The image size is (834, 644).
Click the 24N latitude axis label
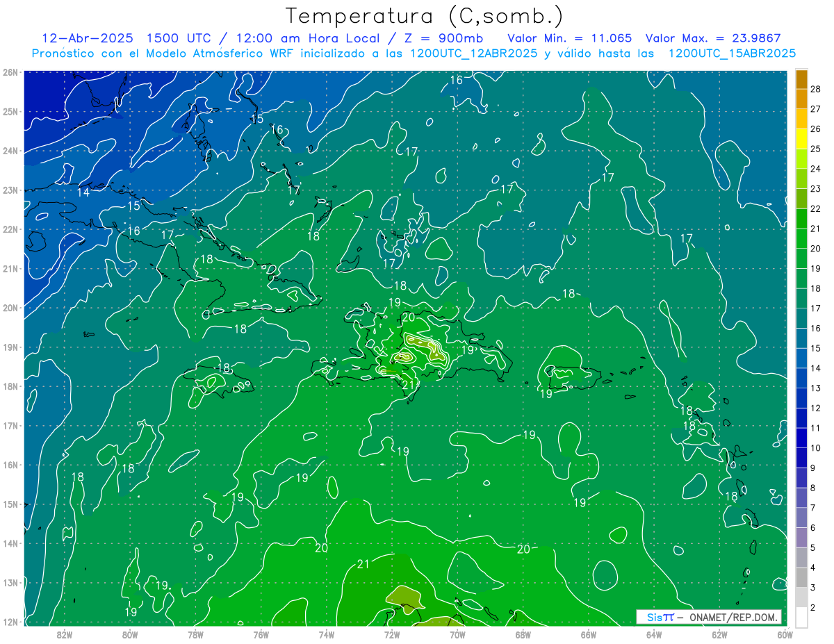point(10,151)
